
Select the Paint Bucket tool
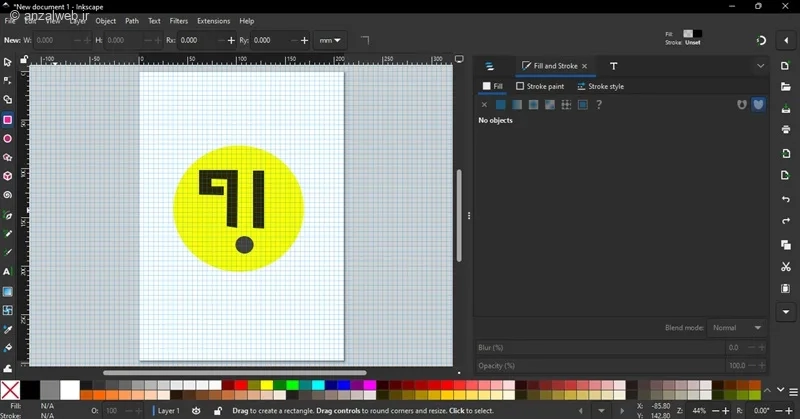pos(8,348)
